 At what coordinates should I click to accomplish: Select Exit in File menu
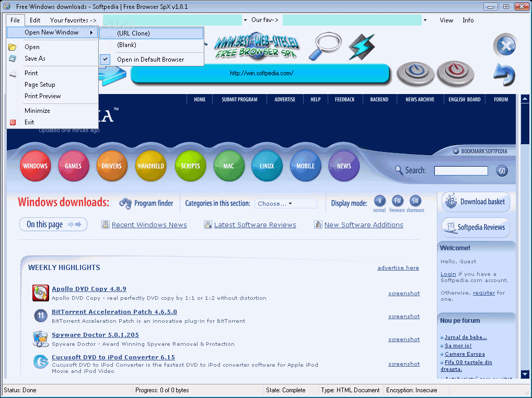point(53,122)
